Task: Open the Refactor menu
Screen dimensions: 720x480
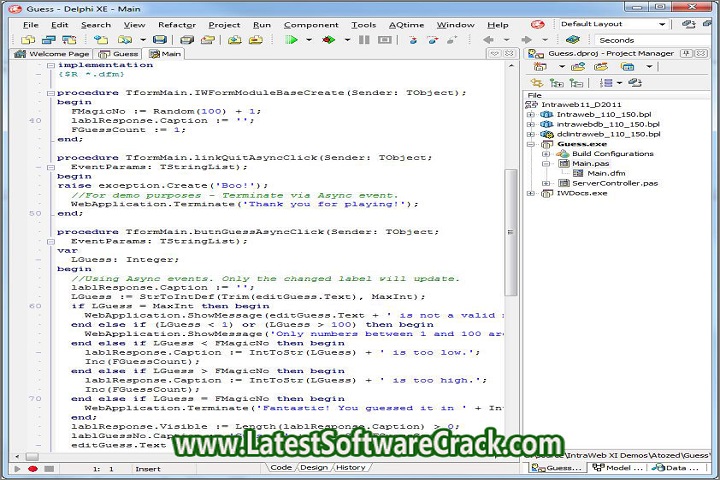Action: (x=177, y=24)
